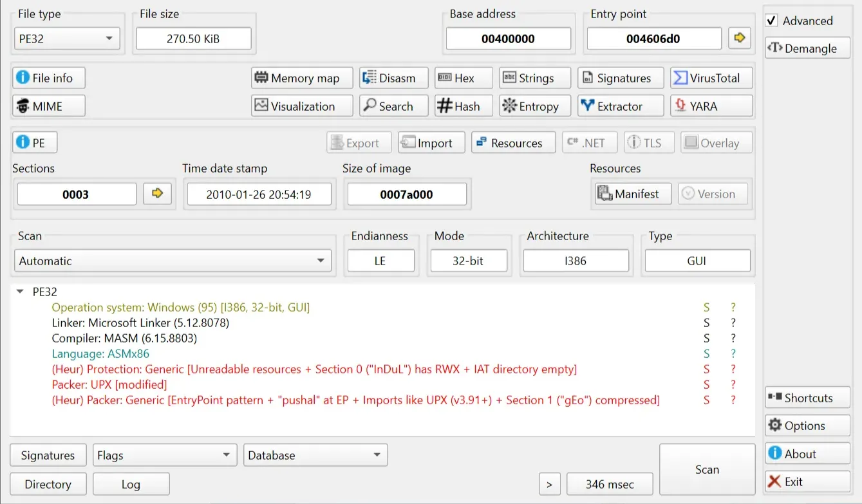Launch the Disasm view
The width and height of the screenshot is (862, 504).
point(393,78)
